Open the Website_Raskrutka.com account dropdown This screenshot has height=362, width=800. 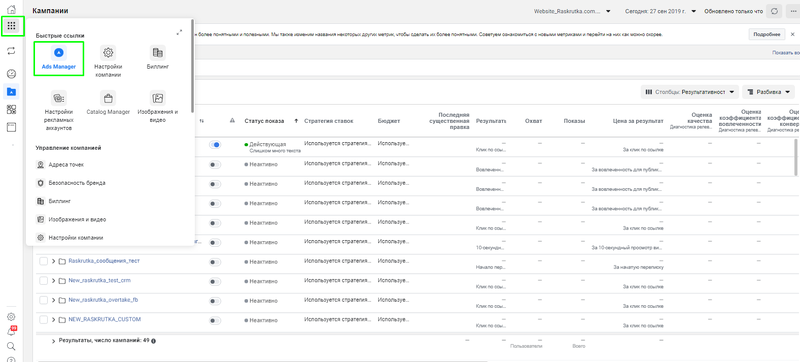coord(572,11)
